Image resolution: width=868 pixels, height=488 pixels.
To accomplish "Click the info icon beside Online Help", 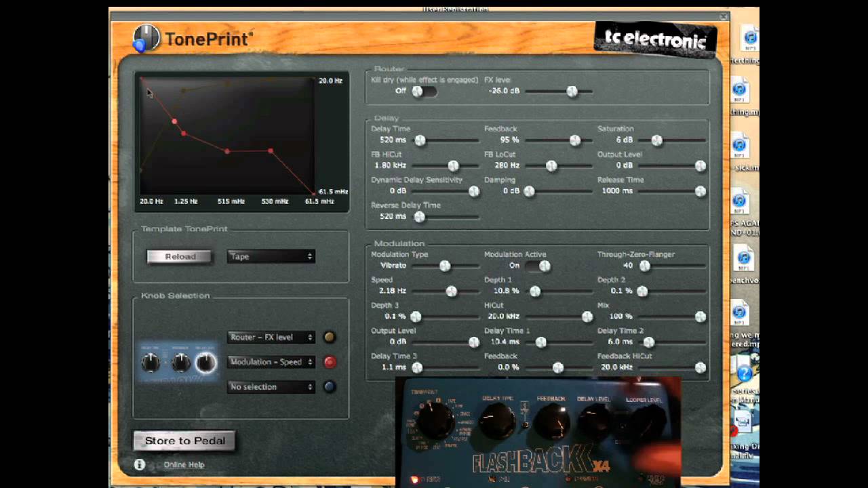I will [x=140, y=464].
